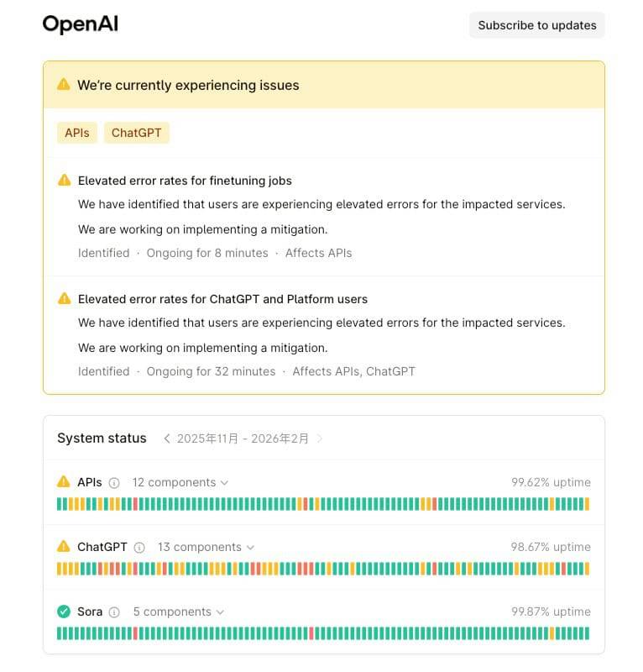Click warning icon beside ChatGPT and Platform incident
Viewport: 643px width, 672px height.
[65, 299]
